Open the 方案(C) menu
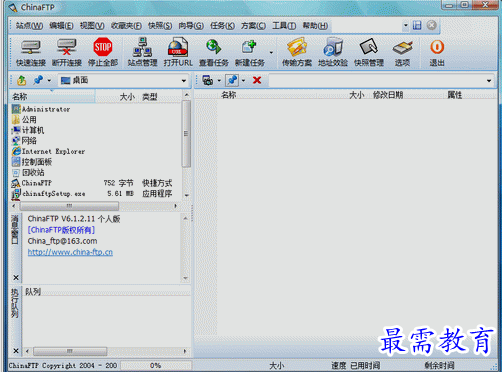502x372 pixels. pos(253,26)
